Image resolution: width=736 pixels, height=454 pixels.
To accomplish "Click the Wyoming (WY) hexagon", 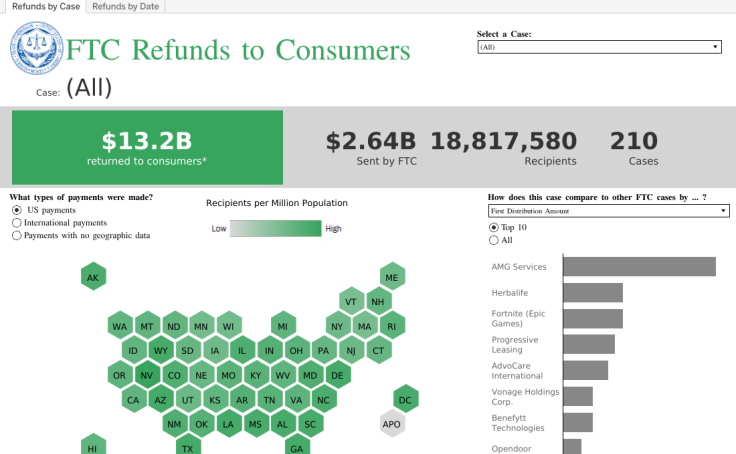I will point(160,351).
